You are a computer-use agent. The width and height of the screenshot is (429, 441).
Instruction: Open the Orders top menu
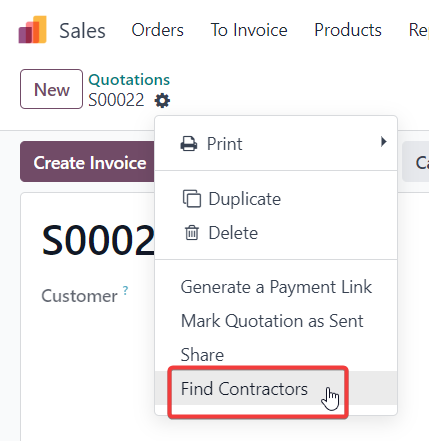[x=157, y=30]
